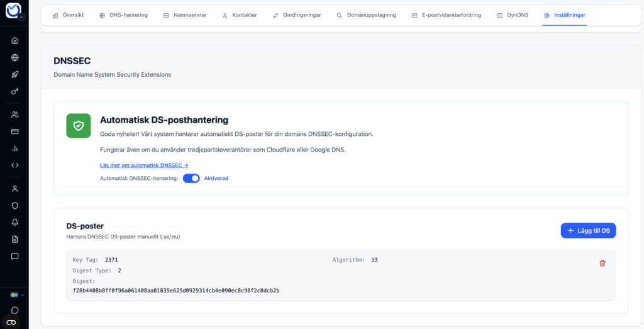Click the shield icon in sidebar
This screenshot has width=644, height=329.
pyautogui.click(x=14, y=205)
